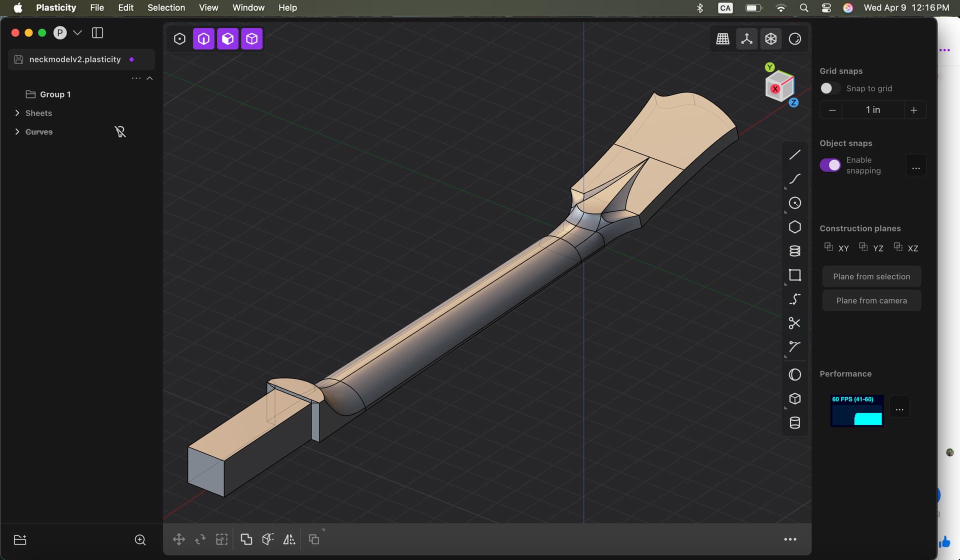Image resolution: width=960 pixels, height=560 pixels.
Task: Toggle the grid display icon
Action: coord(722,39)
